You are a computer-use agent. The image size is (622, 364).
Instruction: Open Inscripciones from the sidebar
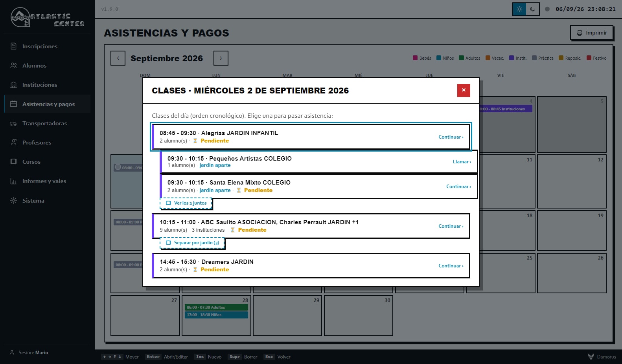(x=47, y=46)
